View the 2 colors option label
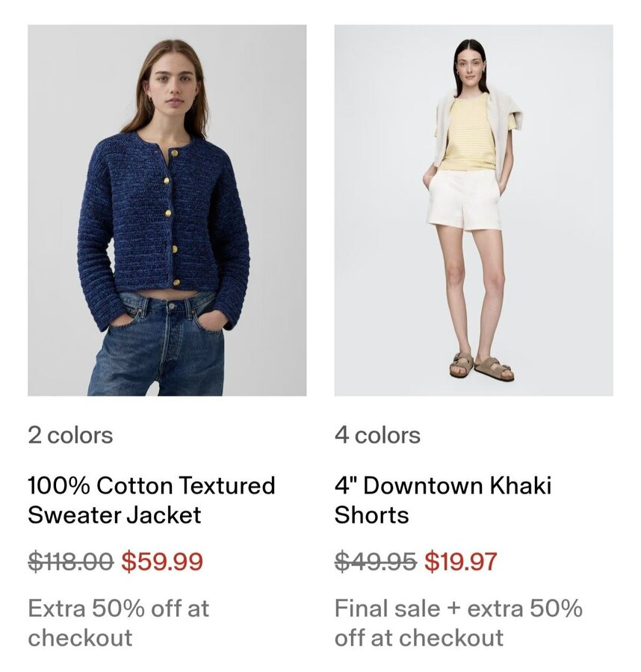This screenshot has width=641, height=672. tap(70, 435)
